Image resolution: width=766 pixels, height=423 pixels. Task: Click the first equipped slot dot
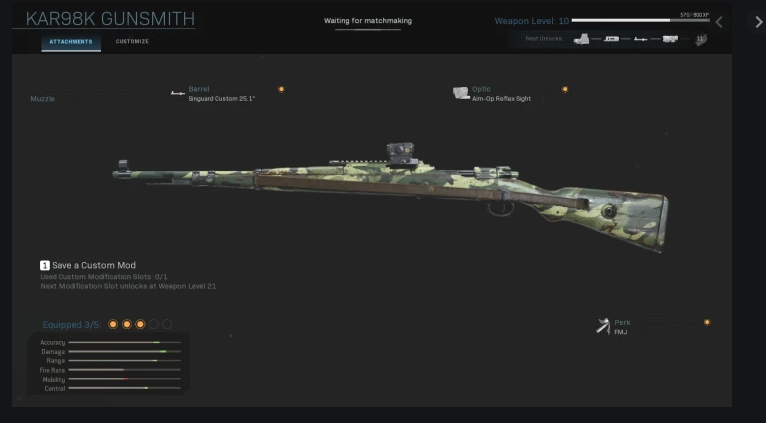pos(113,324)
